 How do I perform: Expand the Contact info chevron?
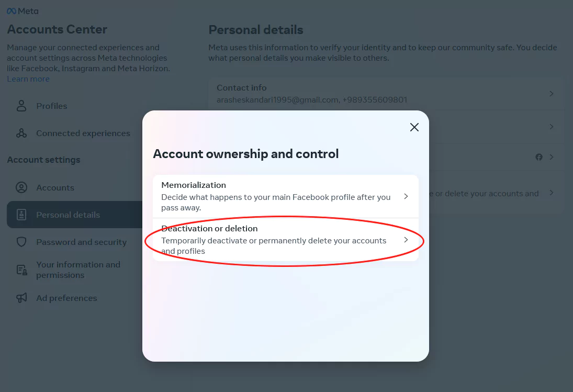coord(552,94)
